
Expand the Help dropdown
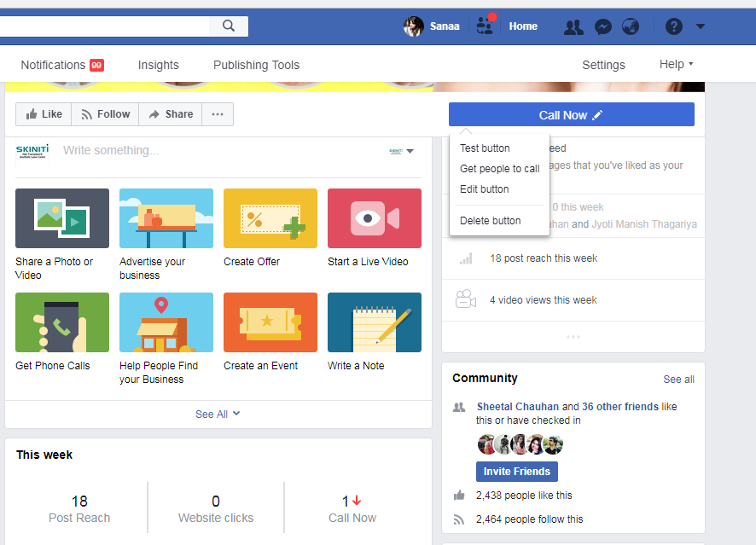(676, 64)
